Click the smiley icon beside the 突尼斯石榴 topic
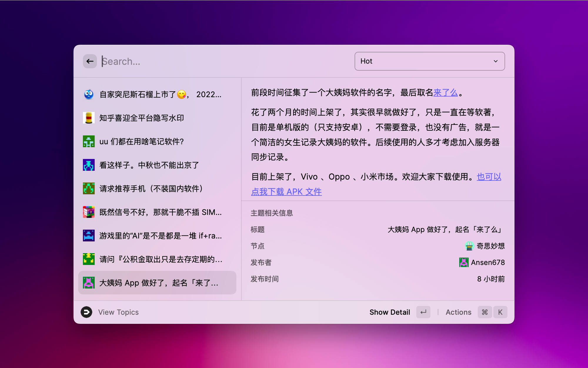Viewport: 588px width, 368px height. (88, 95)
